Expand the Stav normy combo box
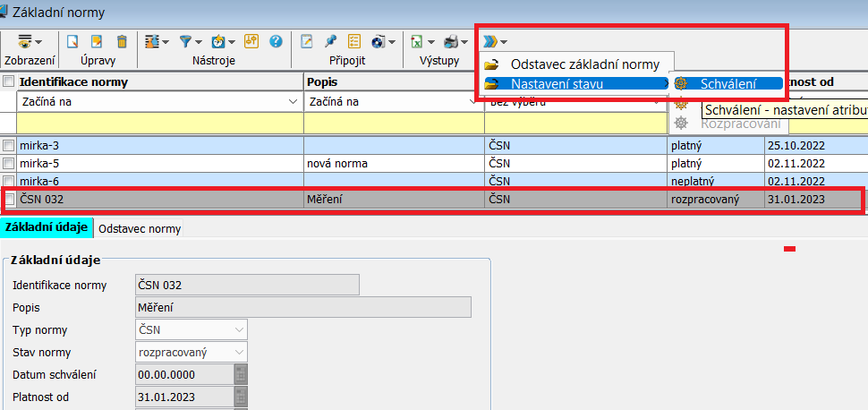 (x=238, y=352)
